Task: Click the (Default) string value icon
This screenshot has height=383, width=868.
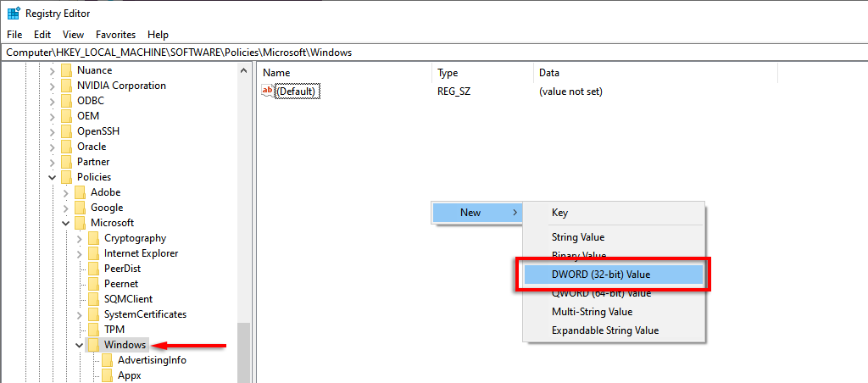Action: click(x=268, y=92)
